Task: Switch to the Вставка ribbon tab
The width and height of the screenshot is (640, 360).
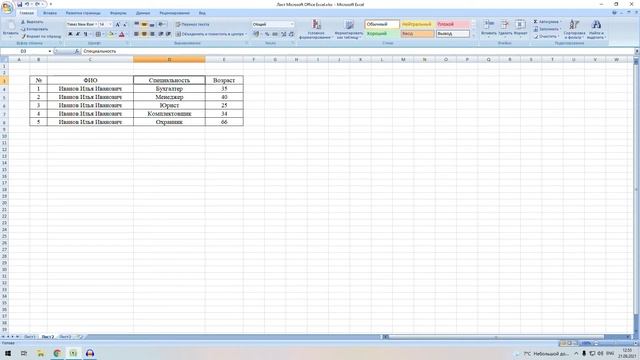Action: click(x=50, y=13)
